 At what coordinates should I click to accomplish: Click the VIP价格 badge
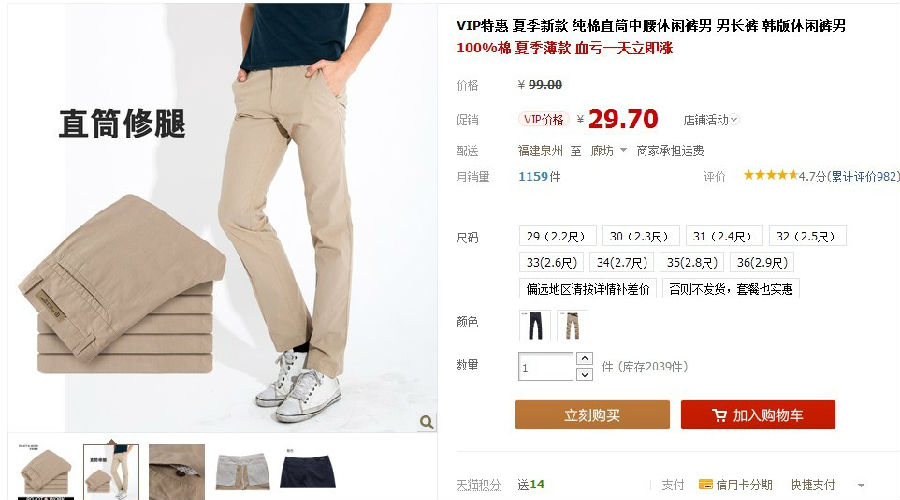tap(543, 119)
